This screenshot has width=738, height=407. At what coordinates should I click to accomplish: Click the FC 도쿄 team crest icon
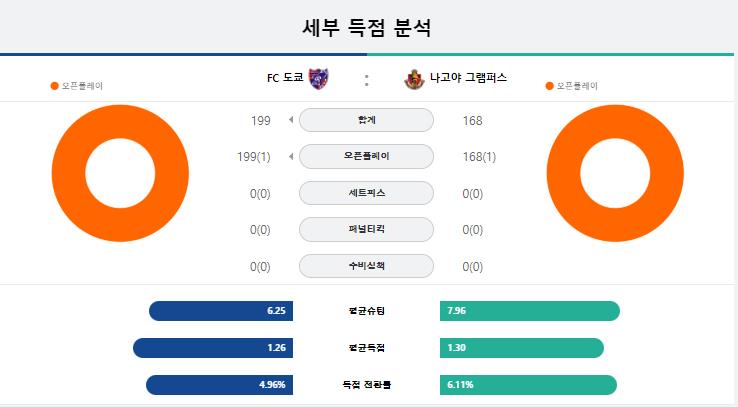[x=319, y=79]
